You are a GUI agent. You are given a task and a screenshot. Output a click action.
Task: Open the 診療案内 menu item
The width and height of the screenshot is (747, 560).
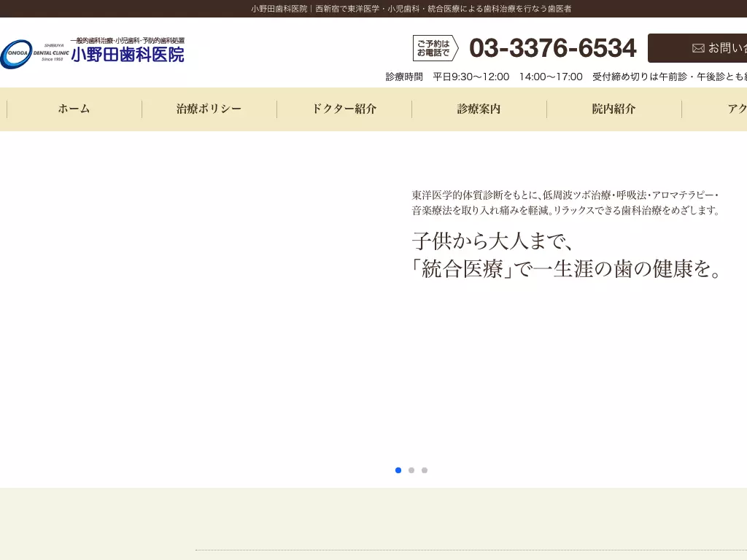pos(479,109)
